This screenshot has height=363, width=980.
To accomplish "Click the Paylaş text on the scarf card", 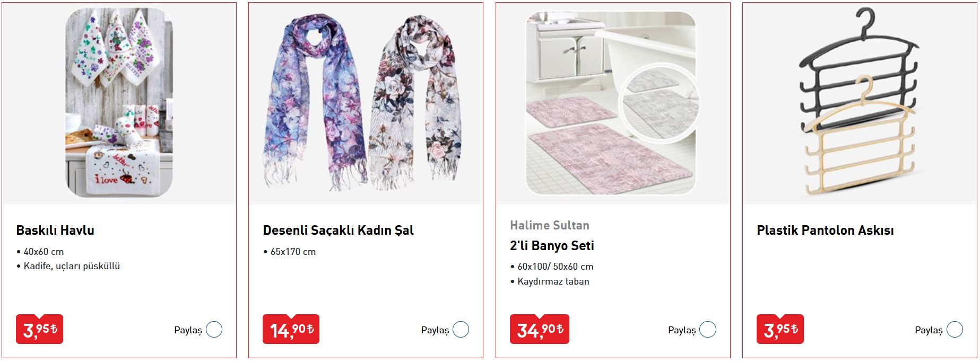I will 435,330.
